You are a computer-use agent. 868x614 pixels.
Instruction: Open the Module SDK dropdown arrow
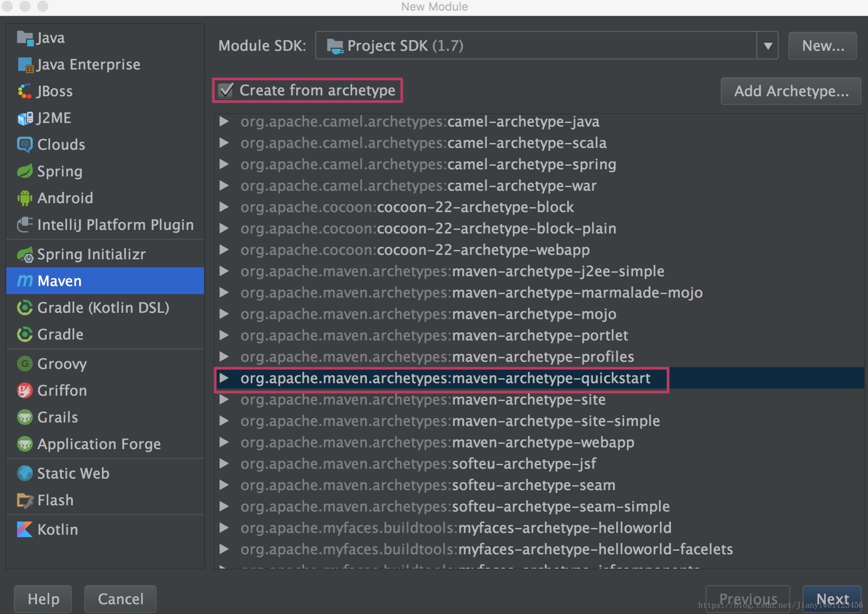(x=767, y=46)
